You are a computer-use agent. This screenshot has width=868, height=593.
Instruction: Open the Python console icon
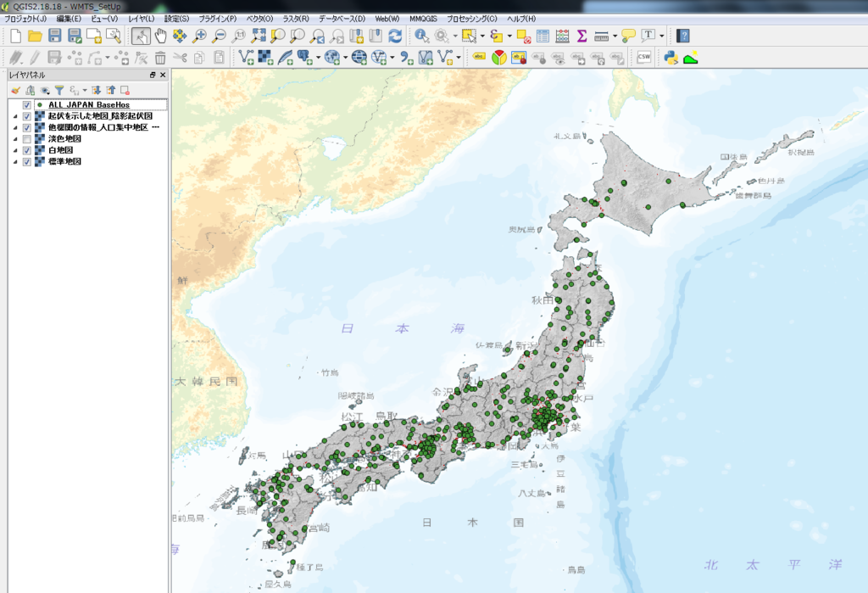pos(670,57)
